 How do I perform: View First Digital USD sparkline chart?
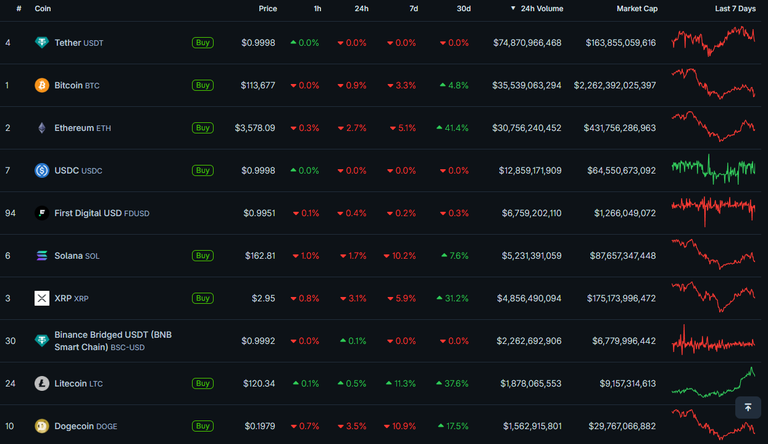[713, 211]
